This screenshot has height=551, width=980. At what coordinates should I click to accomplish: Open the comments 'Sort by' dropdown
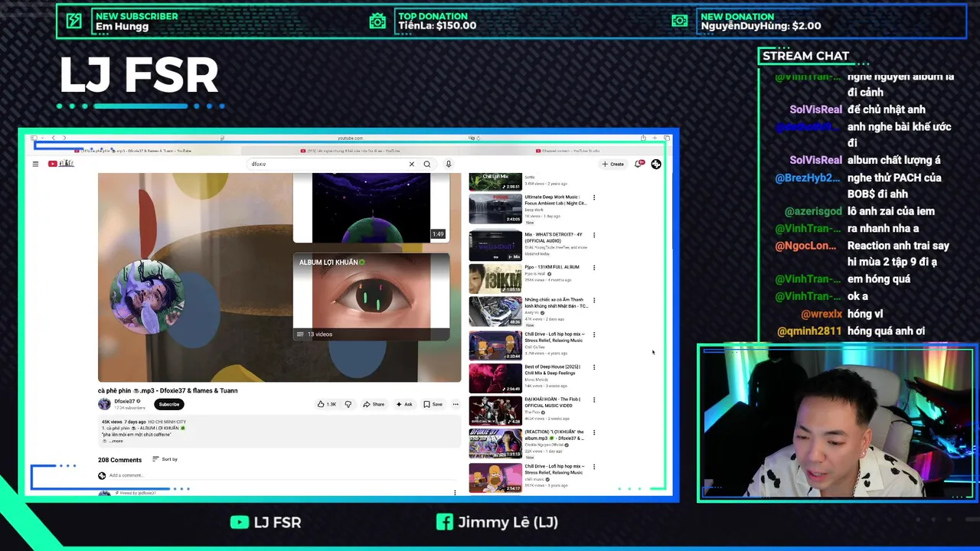click(165, 459)
